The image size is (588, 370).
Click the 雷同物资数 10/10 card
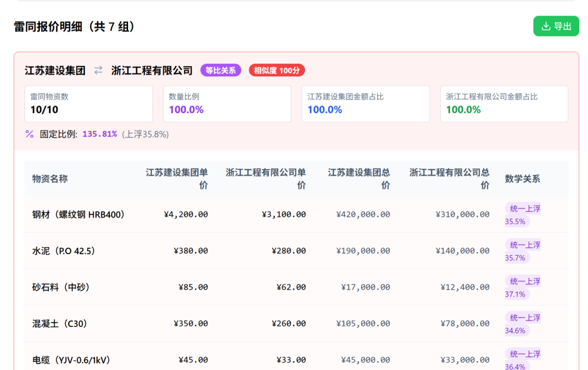click(x=88, y=104)
